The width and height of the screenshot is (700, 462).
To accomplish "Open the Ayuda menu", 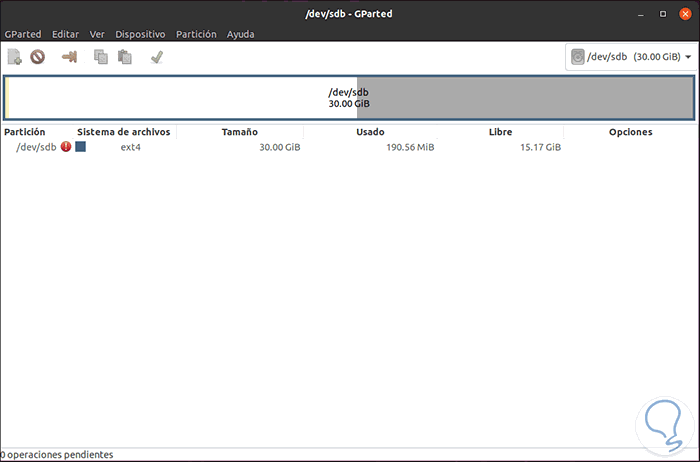I will tap(240, 34).
